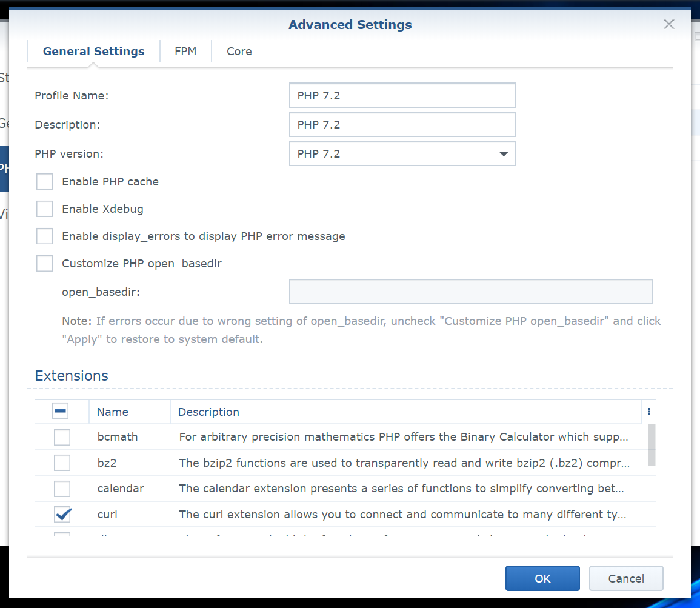This screenshot has width=700, height=608.
Task: Click the extensions list vertical scrollbar
Action: click(x=652, y=446)
